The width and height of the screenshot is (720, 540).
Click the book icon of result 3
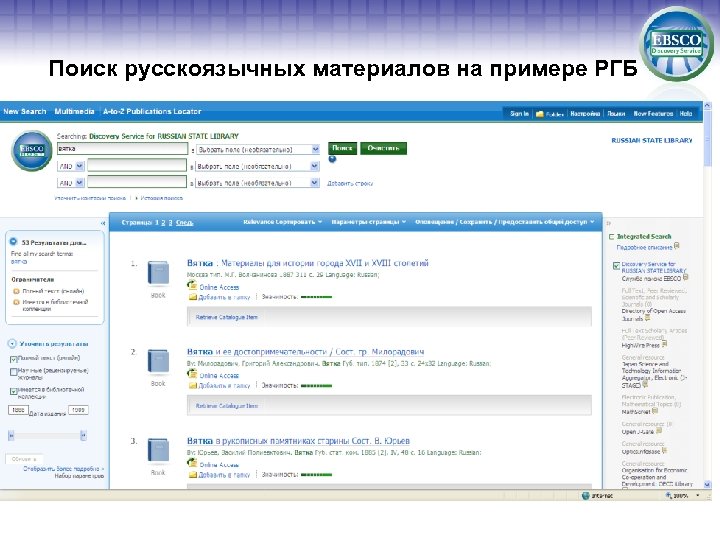pyautogui.click(x=158, y=450)
